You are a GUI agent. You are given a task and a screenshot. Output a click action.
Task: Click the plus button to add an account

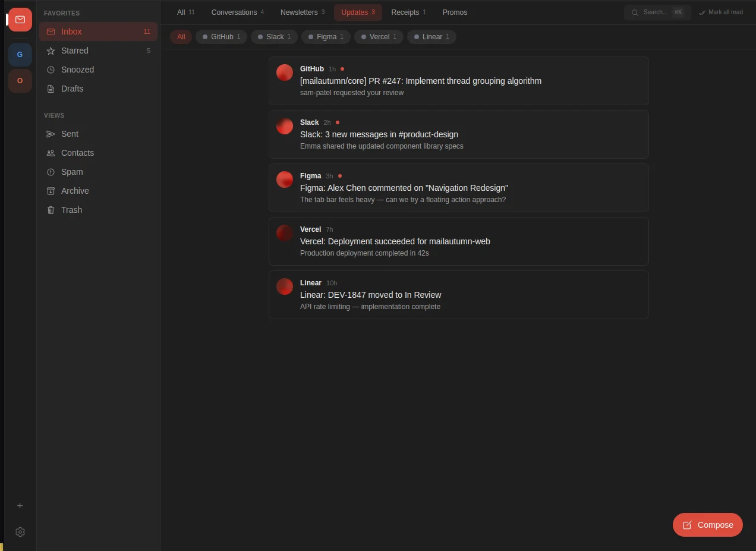pos(20,505)
